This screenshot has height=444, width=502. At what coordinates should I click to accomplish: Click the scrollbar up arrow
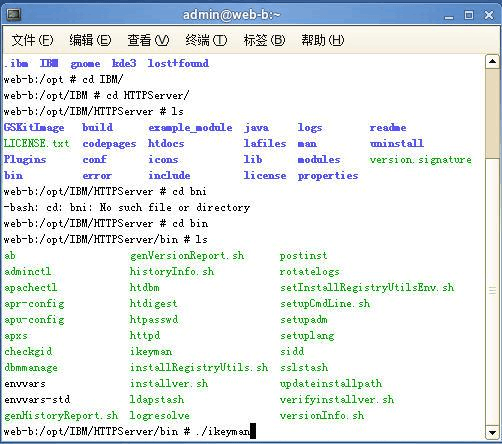[492, 62]
